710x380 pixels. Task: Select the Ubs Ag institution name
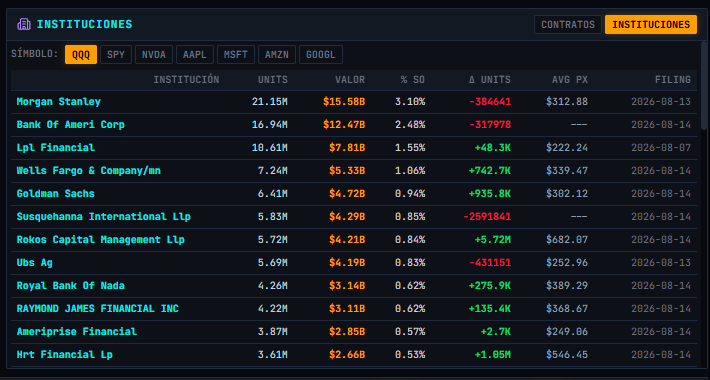pyautogui.click(x=34, y=263)
